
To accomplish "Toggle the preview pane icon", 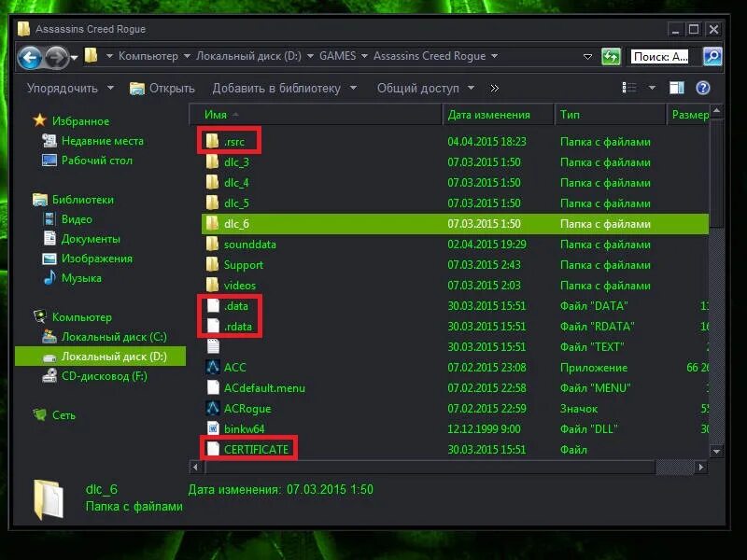I will click(x=676, y=88).
